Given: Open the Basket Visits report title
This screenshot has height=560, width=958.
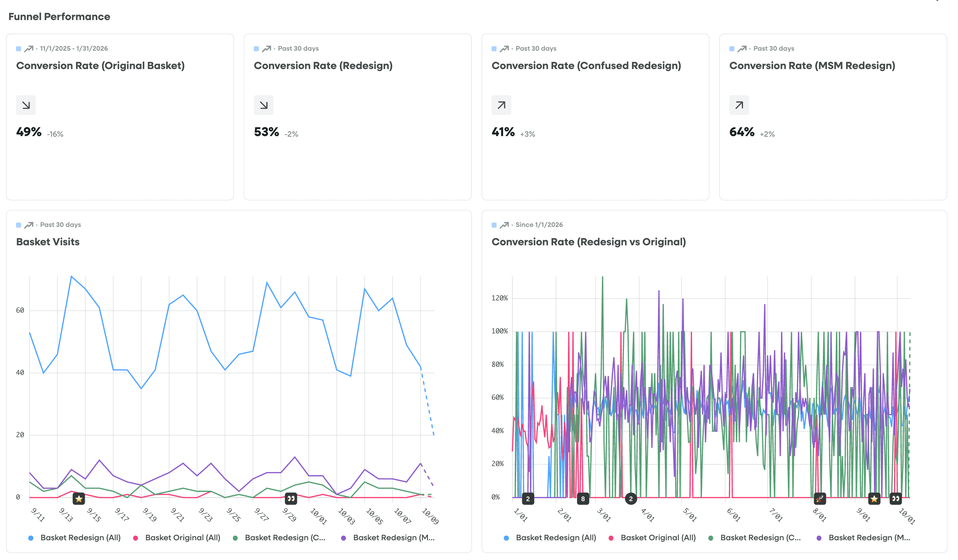Looking at the screenshot, I should click(48, 242).
